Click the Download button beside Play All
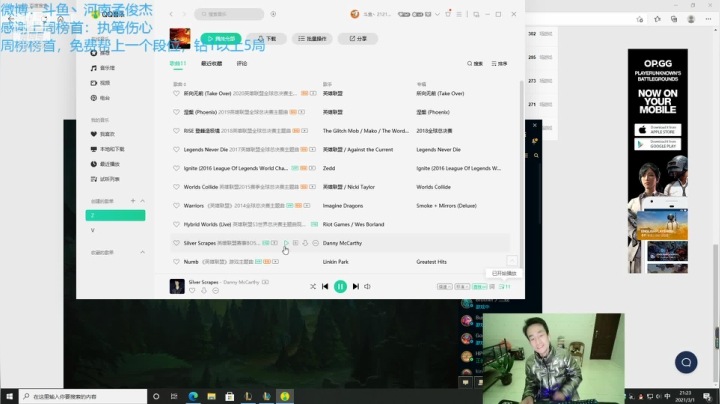The width and height of the screenshot is (720, 404). click(x=266, y=39)
